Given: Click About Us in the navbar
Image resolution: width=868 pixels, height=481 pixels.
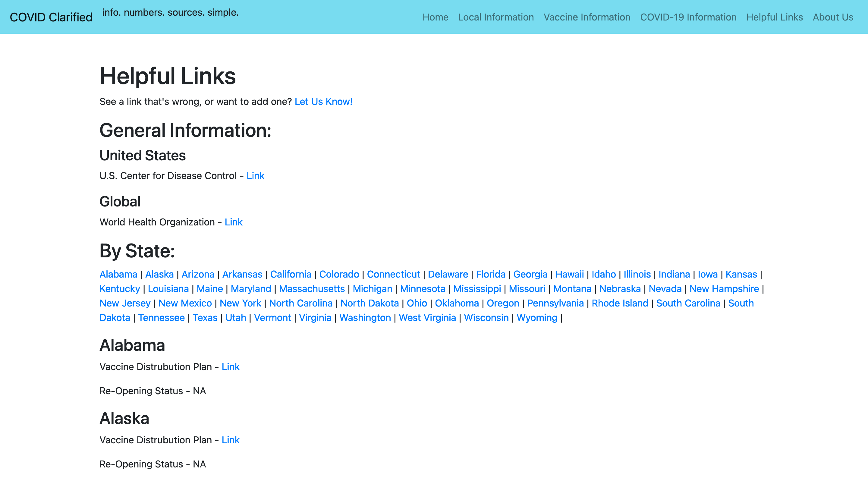Looking at the screenshot, I should pos(833,17).
